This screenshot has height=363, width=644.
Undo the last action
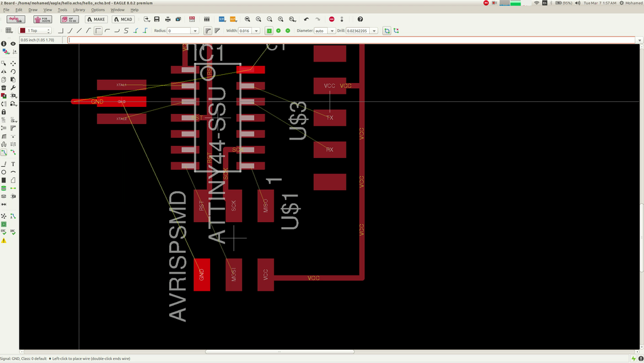point(306,20)
